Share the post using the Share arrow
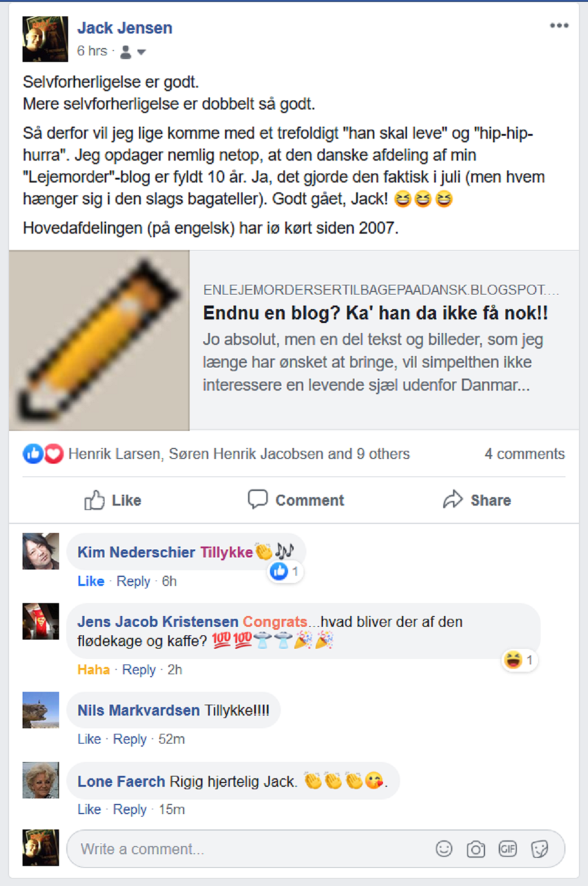 (477, 500)
